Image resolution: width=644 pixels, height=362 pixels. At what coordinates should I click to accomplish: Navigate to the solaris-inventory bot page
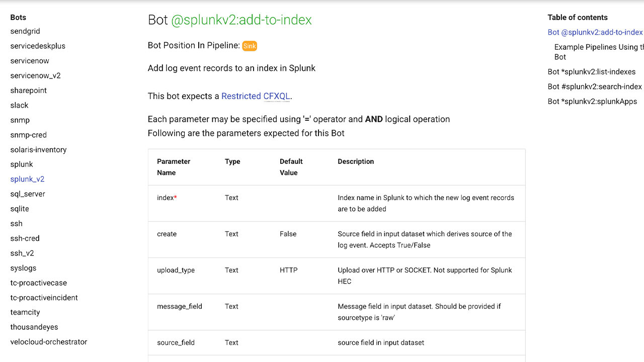point(38,149)
